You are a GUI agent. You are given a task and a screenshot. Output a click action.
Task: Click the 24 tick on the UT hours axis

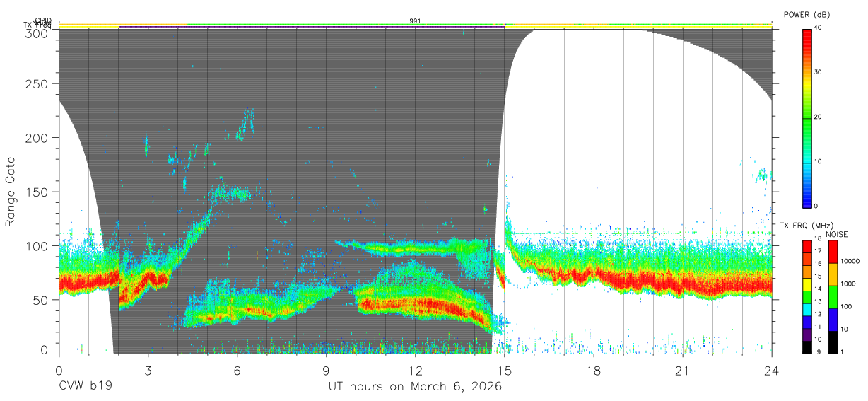(x=772, y=370)
